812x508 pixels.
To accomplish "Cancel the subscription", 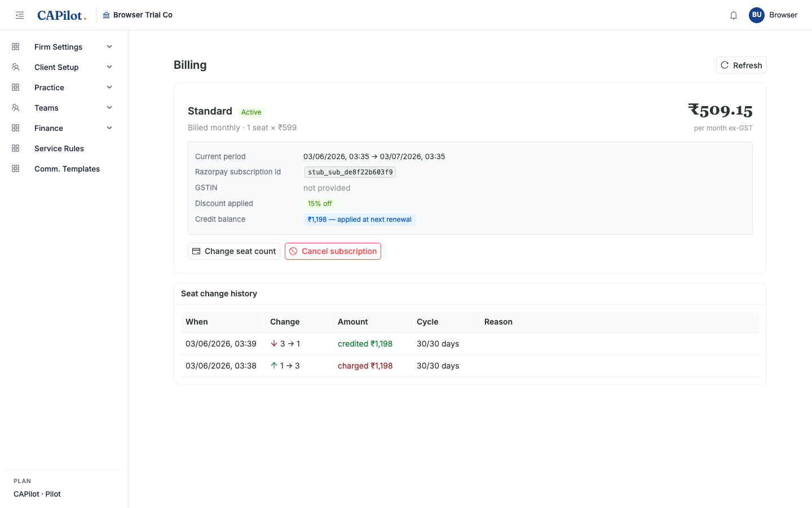I will pos(333,251).
